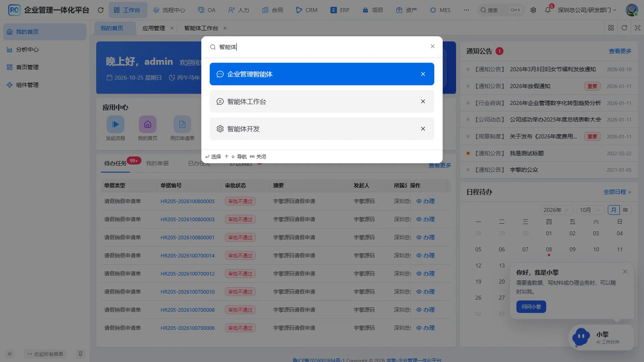Close the 智能体工作台 tab
Image resolution: width=644 pixels, height=362 pixels.
coord(225,28)
